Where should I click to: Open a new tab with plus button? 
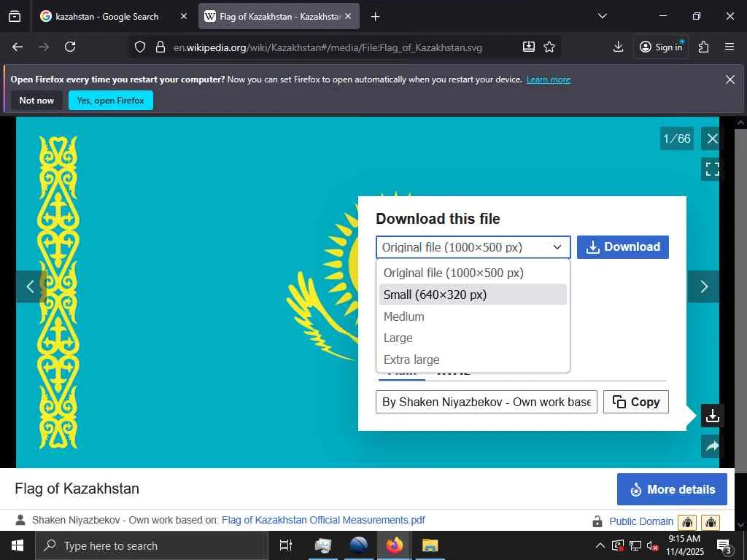click(x=376, y=17)
